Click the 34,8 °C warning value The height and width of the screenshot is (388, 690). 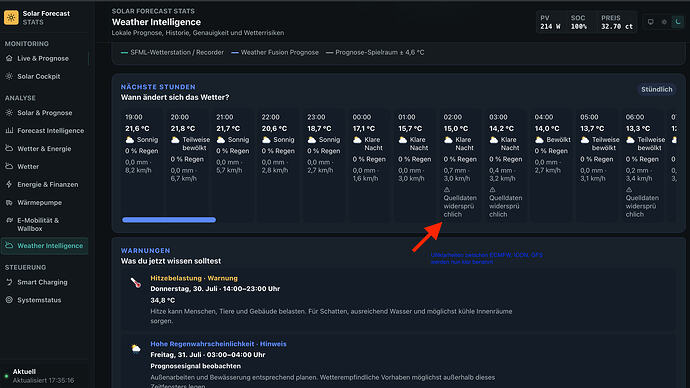(x=163, y=300)
